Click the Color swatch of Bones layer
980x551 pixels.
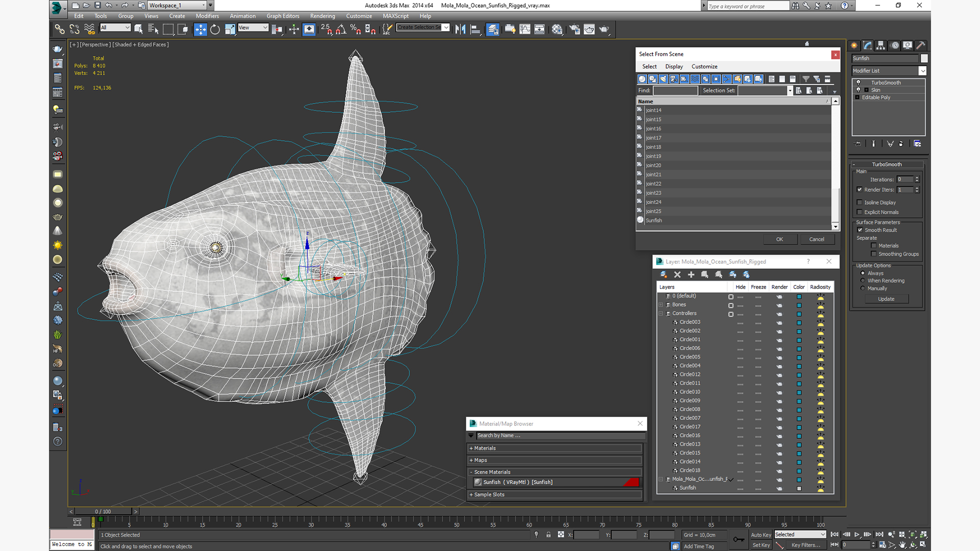799,305
